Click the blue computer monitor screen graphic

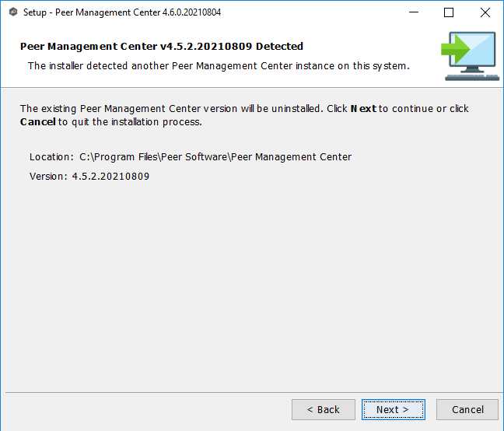476,53
